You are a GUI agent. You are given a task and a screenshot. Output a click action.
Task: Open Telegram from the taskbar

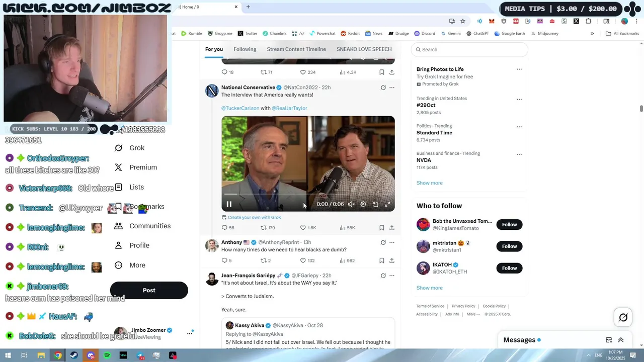140,355
